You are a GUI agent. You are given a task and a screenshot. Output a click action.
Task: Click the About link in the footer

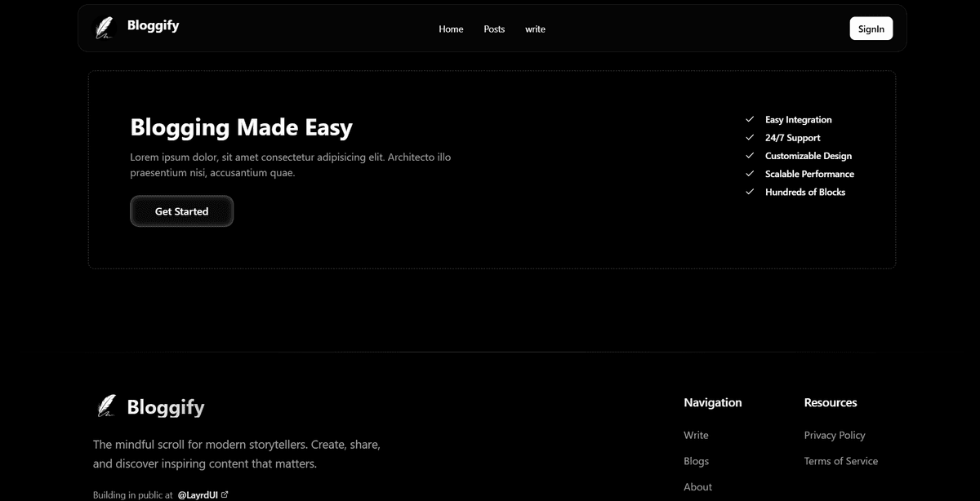pos(697,486)
